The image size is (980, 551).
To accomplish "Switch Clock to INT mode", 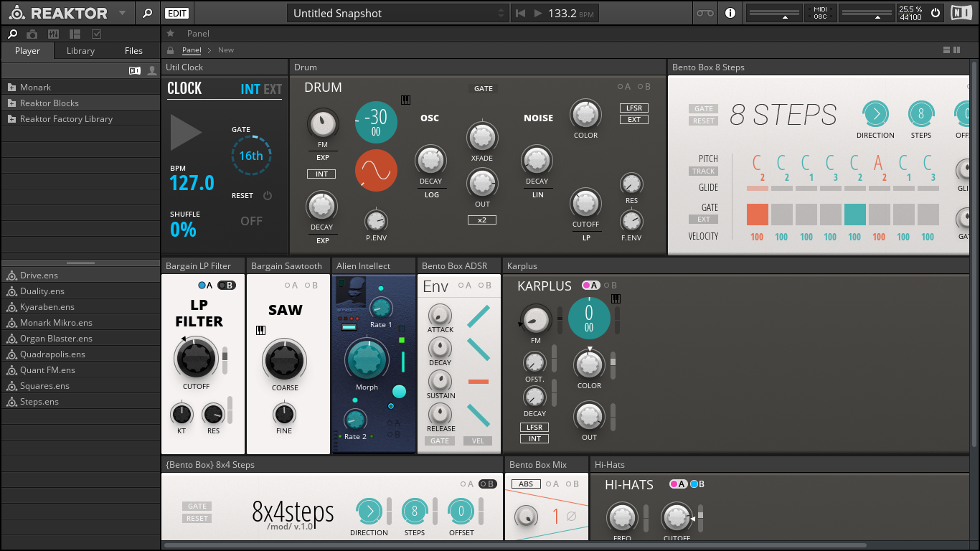I will 250,90.
